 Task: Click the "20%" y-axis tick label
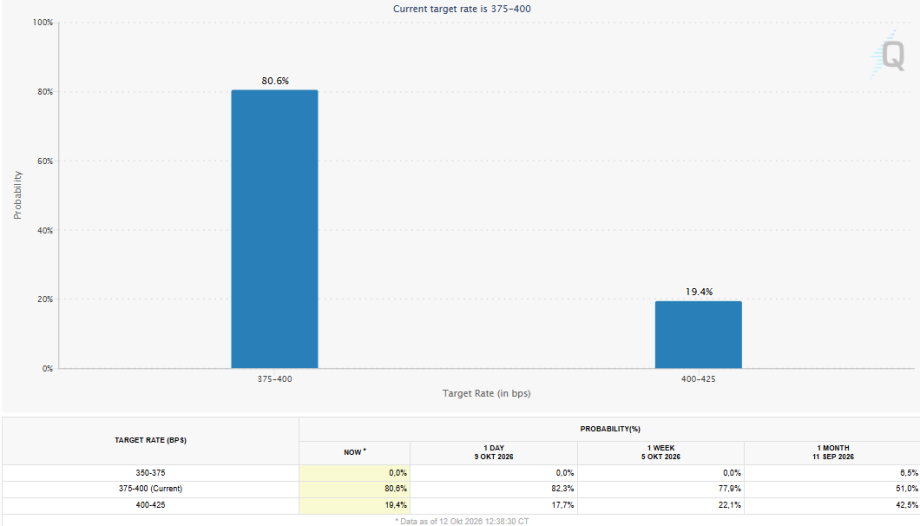click(45, 299)
